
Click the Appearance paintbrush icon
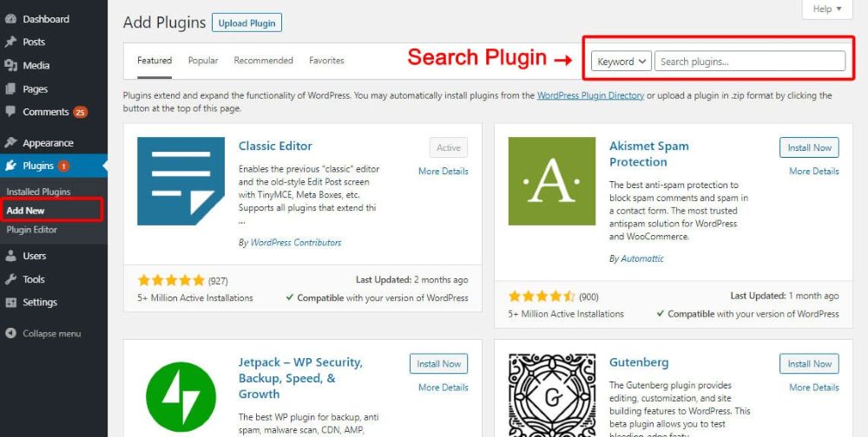point(10,143)
